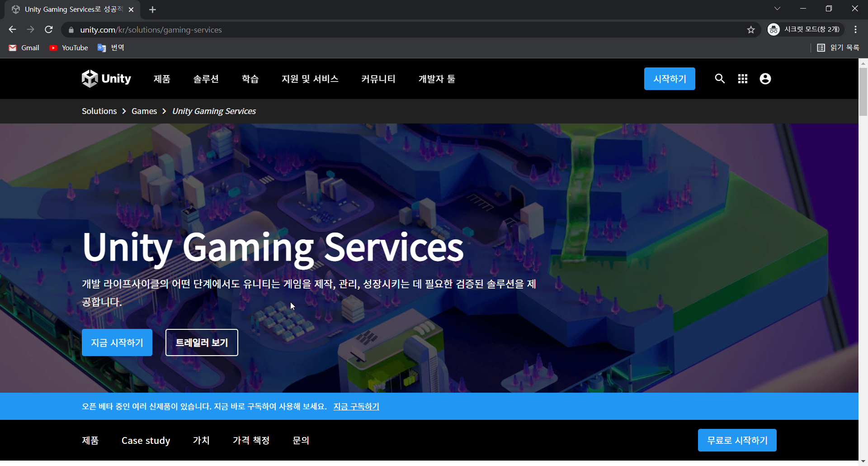Open Chrome three-dot menu
The width and height of the screenshot is (868, 466).
(855, 29)
